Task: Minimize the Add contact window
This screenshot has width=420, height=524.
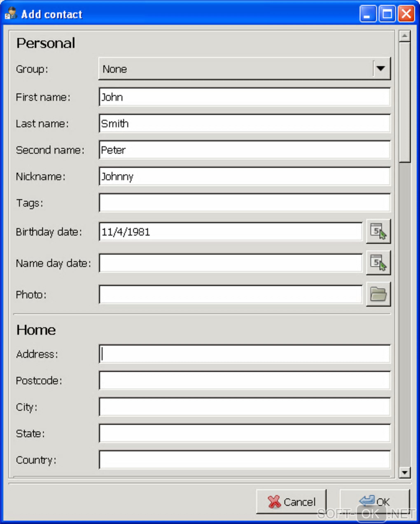Action: [368, 14]
